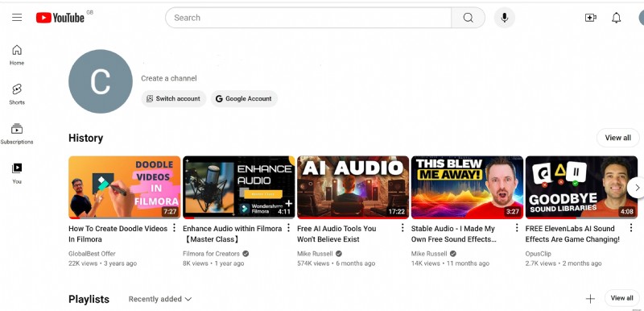Open Shorts from the sidebar
Image resolution: width=644 pixels, height=311 pixels.
17,94
